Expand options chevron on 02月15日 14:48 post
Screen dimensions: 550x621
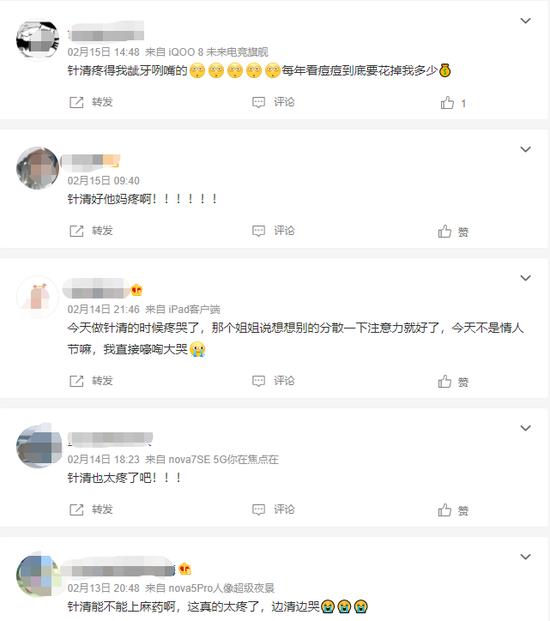click(525, 21)
